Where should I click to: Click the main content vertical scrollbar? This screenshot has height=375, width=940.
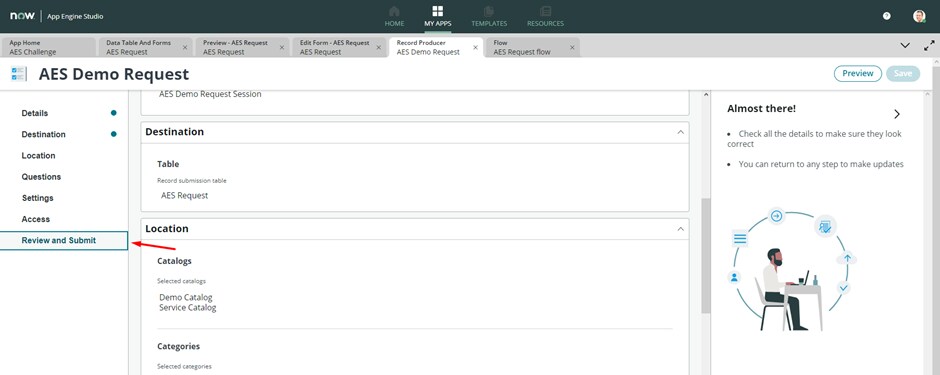point(706,255)
